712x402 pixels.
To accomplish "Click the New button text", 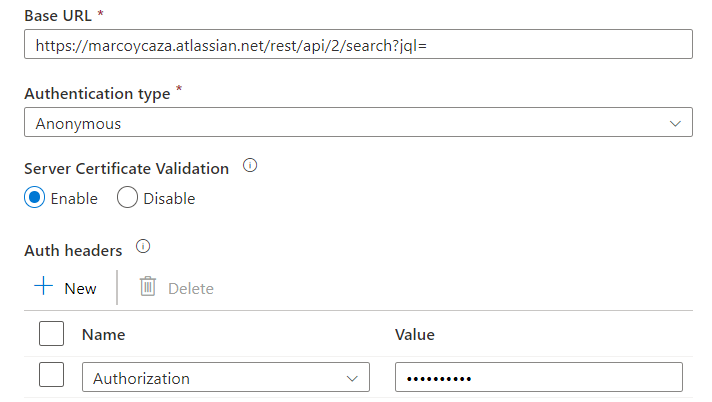I will point(80,288).
